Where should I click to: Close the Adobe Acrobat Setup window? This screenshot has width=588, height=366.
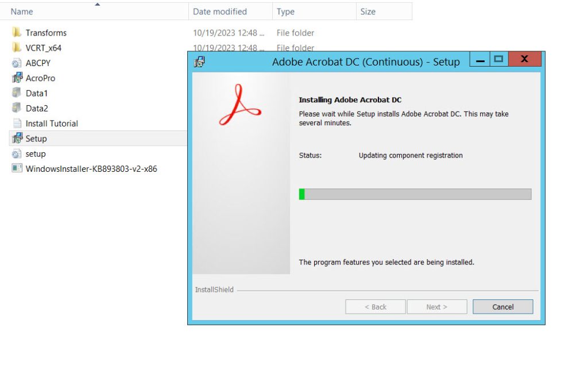tap(525, 59)
